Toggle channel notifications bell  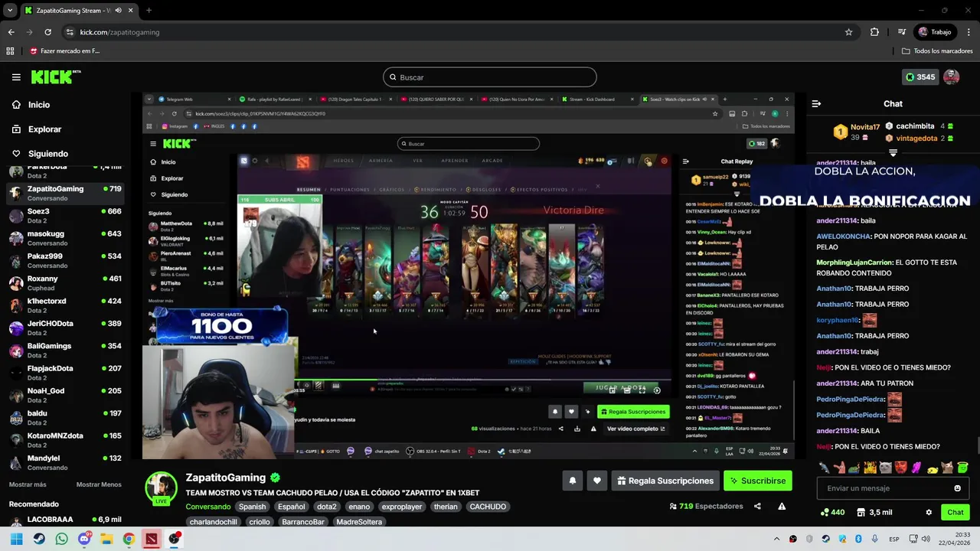572,481
